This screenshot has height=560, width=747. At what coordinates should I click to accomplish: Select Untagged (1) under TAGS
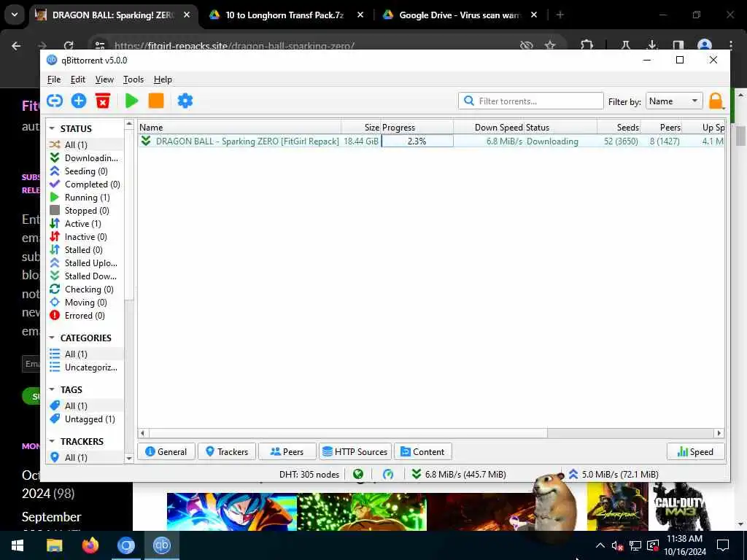coord(85,419)
